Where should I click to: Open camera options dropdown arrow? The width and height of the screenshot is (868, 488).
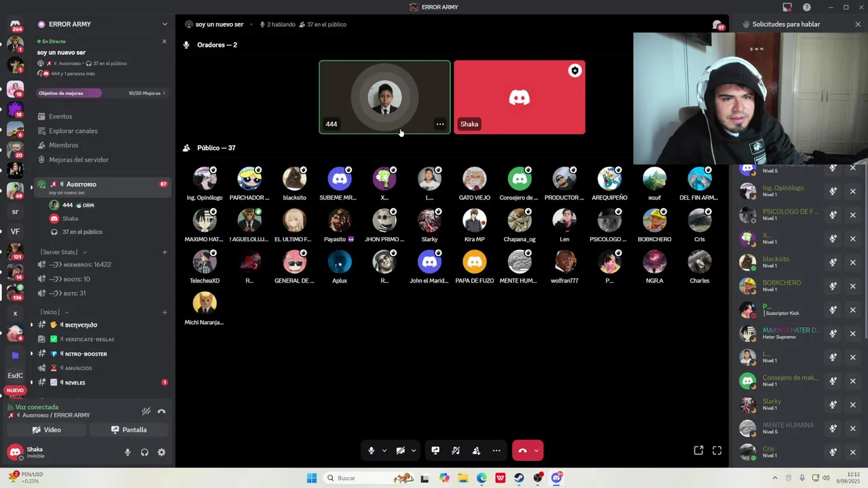(x=413, y=450)
